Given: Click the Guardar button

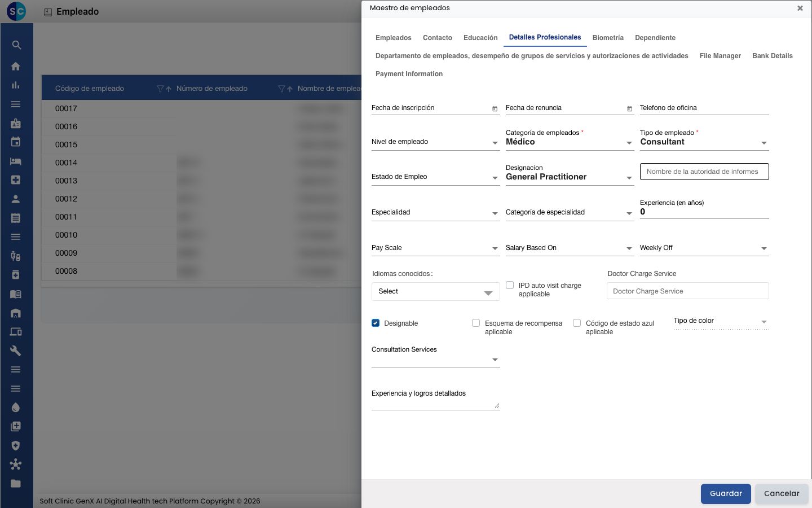Looking at the screenshot, I should (x=726, y=494).
